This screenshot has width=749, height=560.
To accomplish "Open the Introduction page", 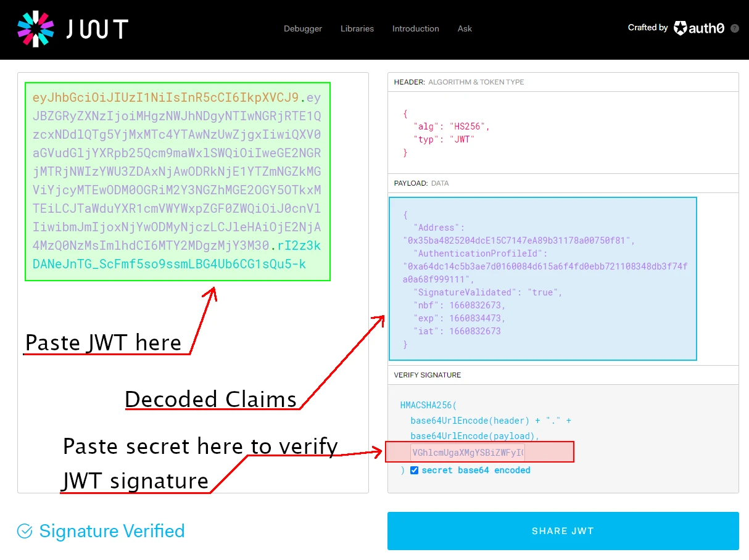I will point(415,28).
